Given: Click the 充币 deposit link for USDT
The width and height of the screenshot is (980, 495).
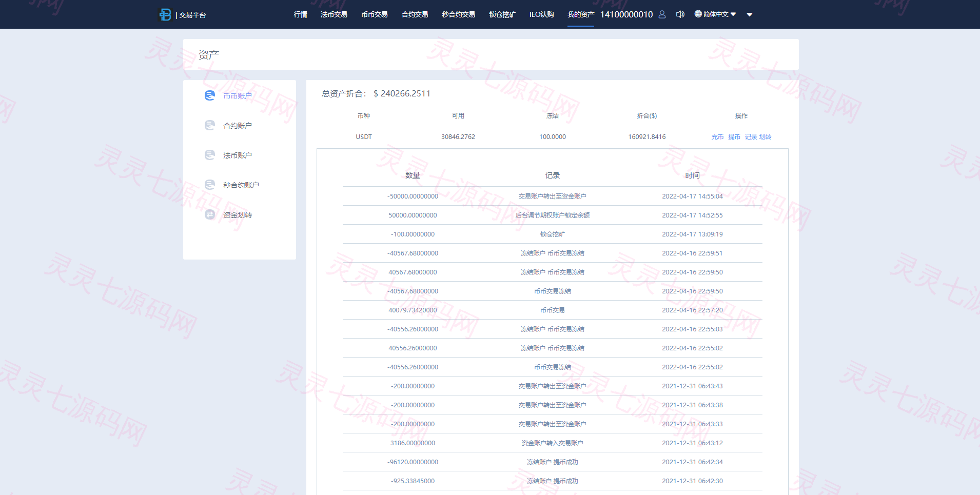Looking at the screenshot, I should click(717, 137).
